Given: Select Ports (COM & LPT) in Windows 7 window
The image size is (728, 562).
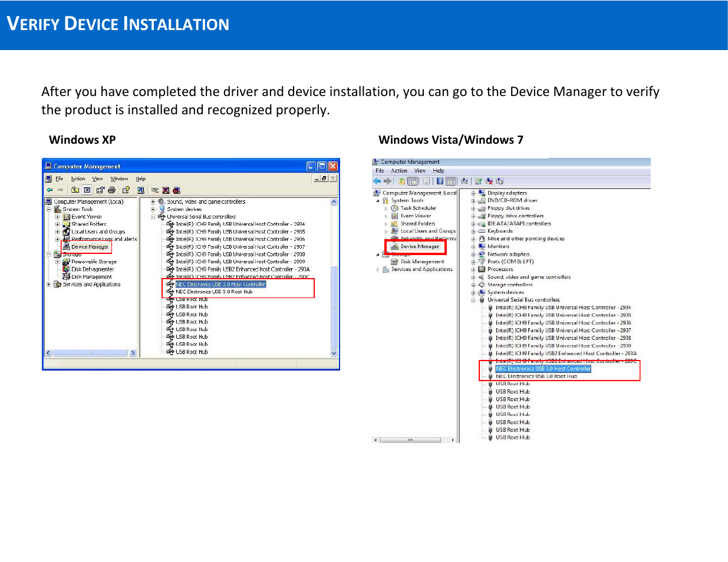Looking at the screenshot, I should 510,262.
